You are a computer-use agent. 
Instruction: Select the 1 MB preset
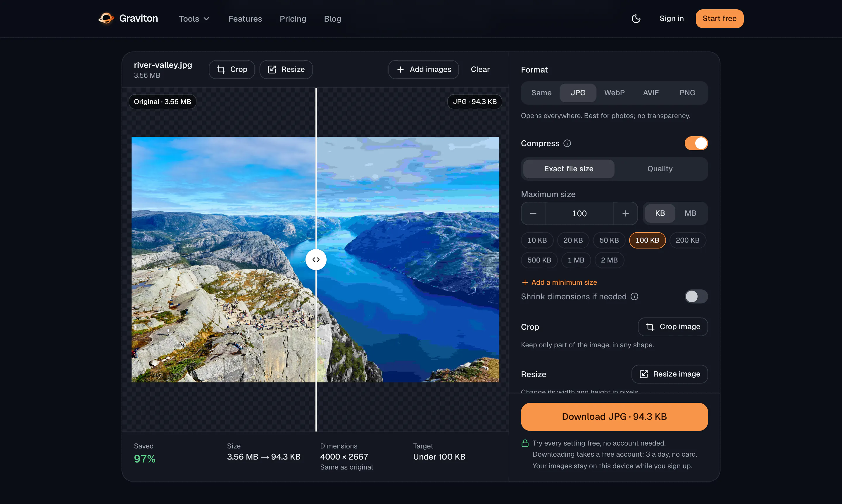coord(576,260)
